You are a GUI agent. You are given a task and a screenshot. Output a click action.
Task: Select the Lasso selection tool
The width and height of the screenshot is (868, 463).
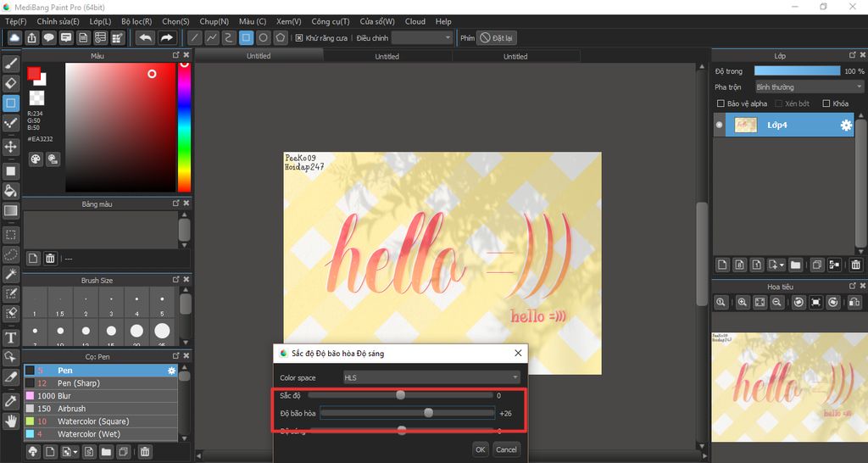pos(10,254)
